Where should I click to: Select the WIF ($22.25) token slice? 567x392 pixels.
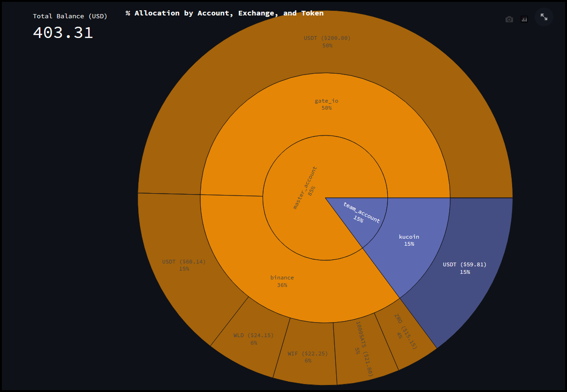pyautogui.click(x=307, y=357)
